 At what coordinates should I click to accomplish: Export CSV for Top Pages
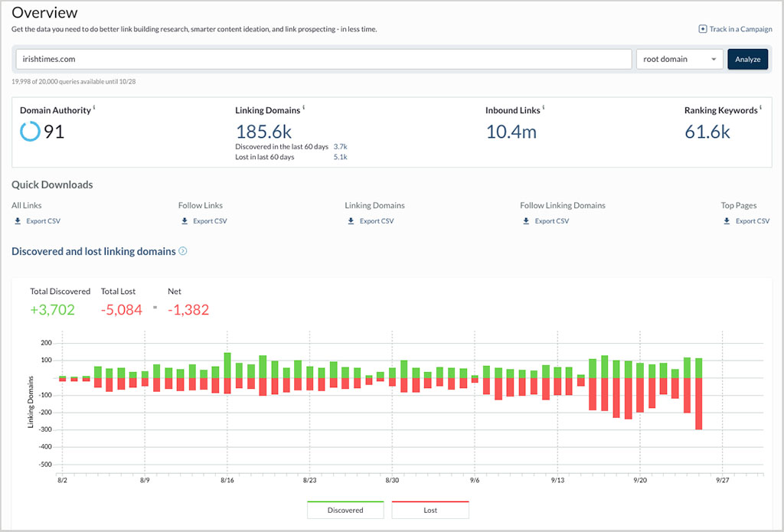[753, 221]
